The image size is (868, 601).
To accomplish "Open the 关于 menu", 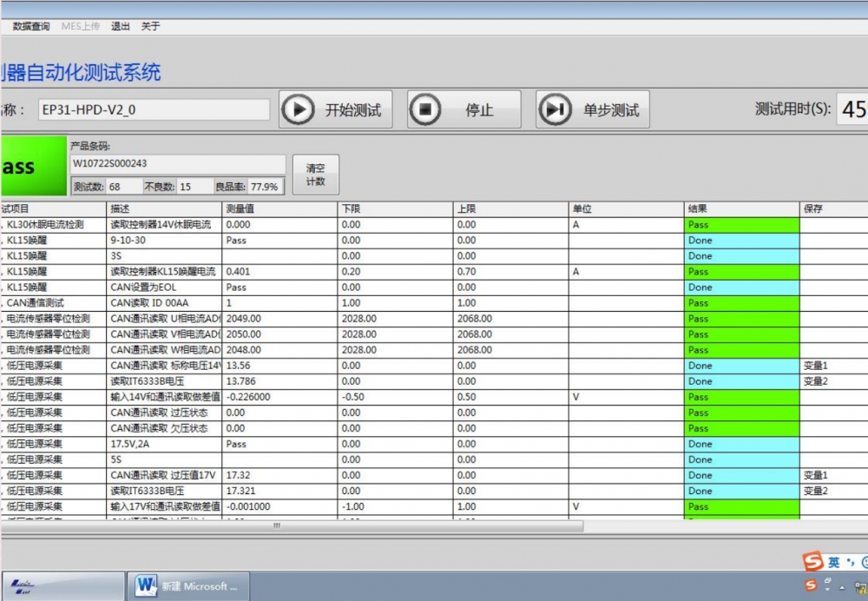I will (150, 26).
